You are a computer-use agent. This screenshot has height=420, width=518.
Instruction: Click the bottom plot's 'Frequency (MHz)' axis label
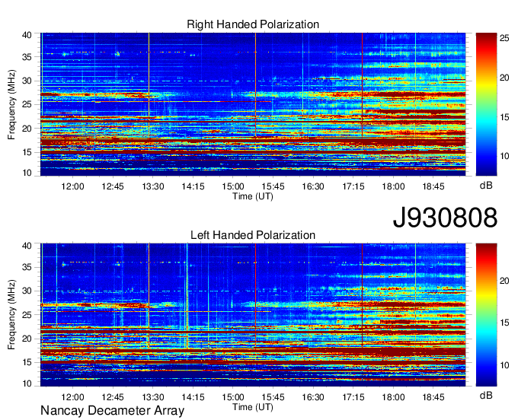tap(11, 315)
